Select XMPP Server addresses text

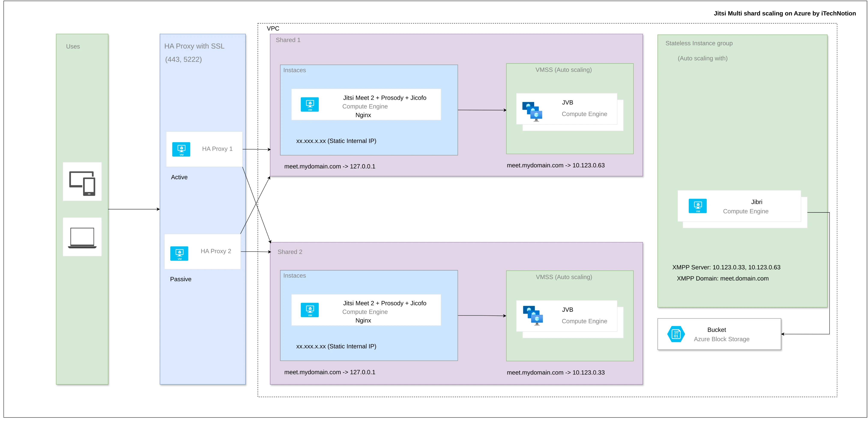[726, 267]
